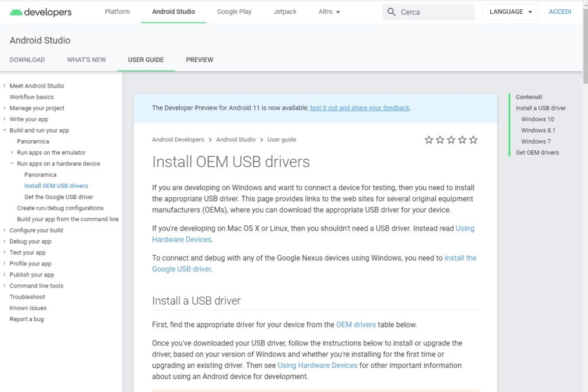Click Android Studio breadcrumb
Viewport: 588px width, 392px height.
pyautogui.click(x=236, y=140)
